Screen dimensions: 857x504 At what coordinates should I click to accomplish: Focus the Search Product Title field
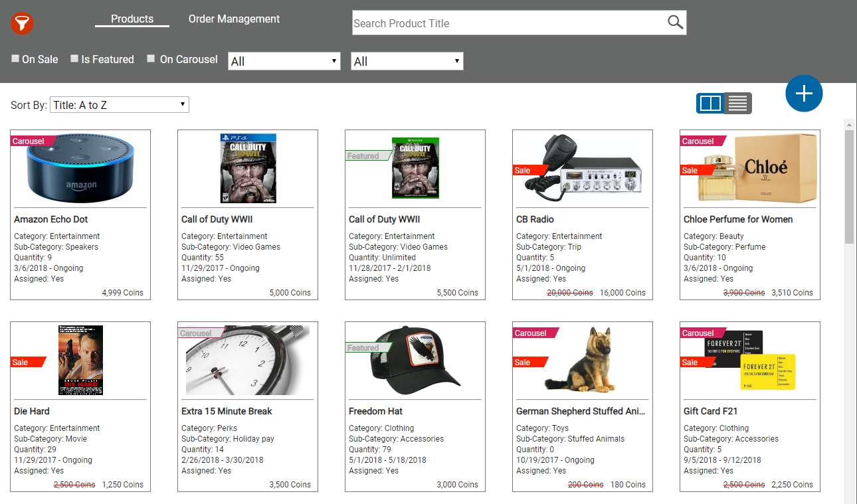click(509, 23)
